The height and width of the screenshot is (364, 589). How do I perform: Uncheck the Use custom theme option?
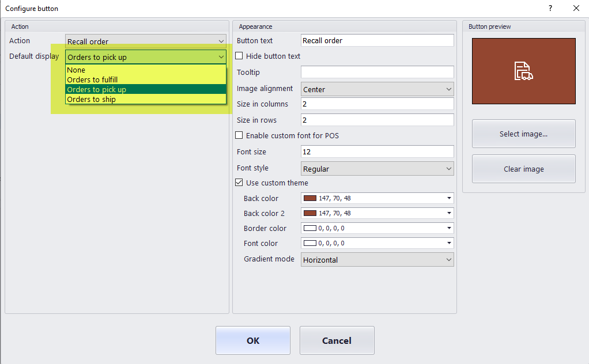coord(239,183)
